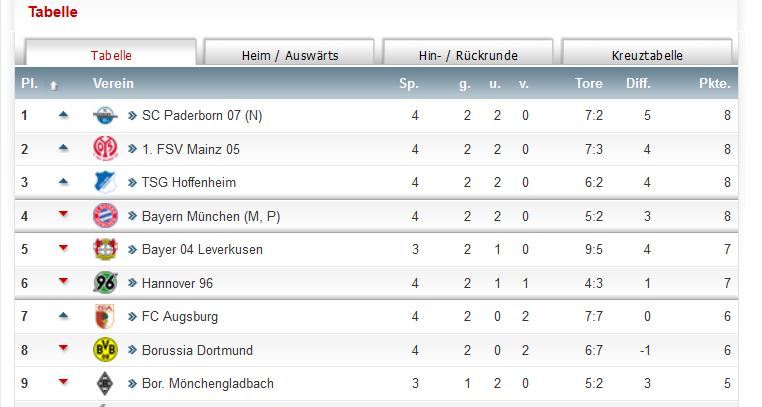Open the Hin- / Rückrunde tab

pos(467,56)
